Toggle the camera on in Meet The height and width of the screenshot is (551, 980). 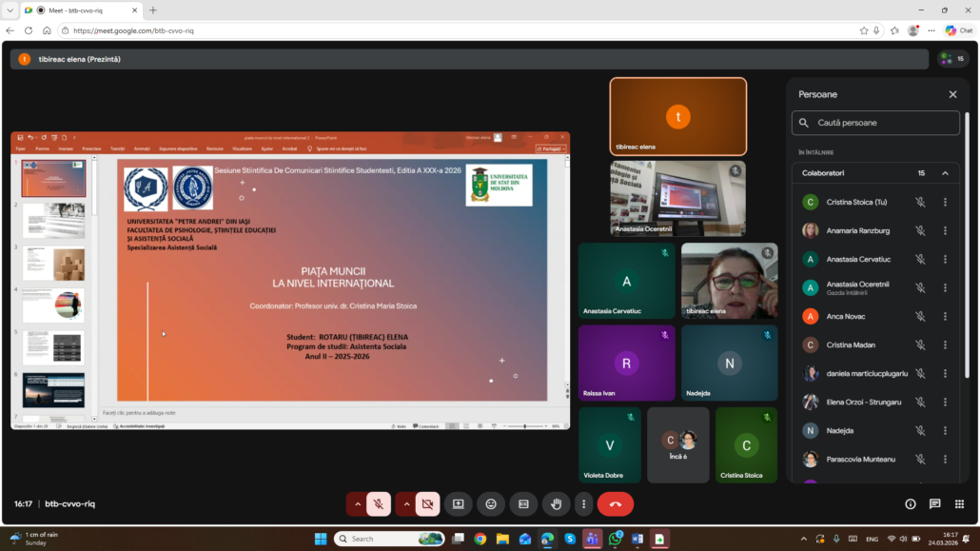427,504
